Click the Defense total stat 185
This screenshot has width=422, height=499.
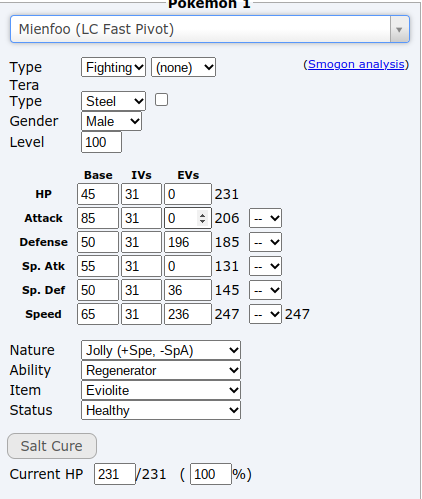[227, 242]
